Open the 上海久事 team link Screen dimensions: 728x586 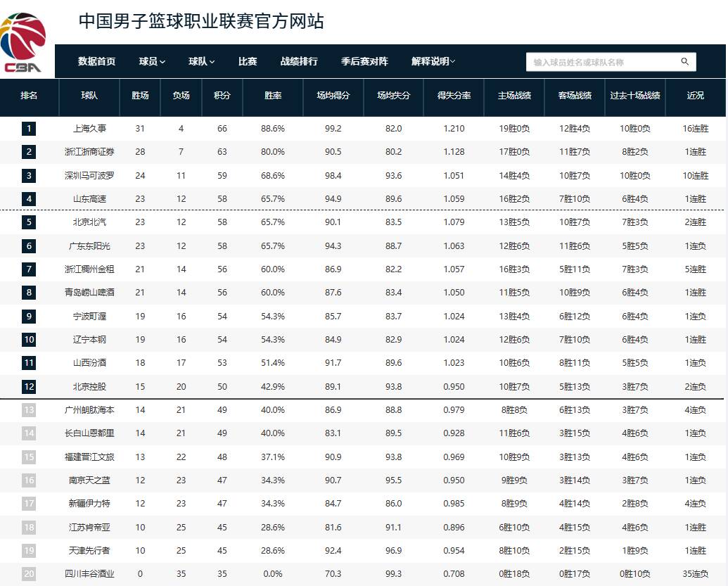point(89,129)
